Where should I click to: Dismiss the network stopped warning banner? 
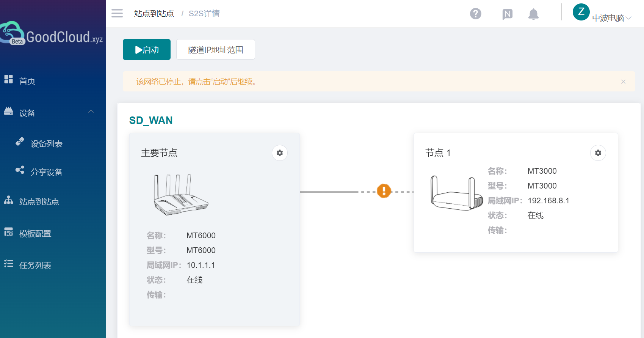point(623,82)
